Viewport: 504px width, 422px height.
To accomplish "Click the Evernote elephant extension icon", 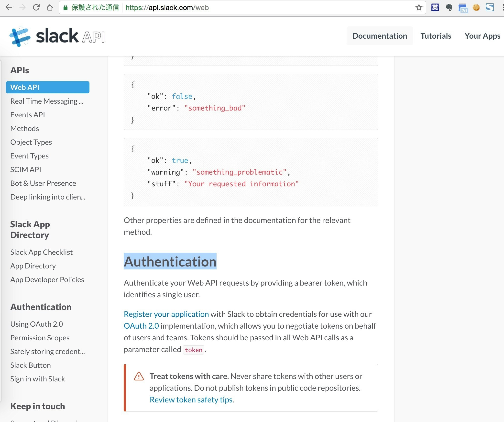I will coord(449,8).
